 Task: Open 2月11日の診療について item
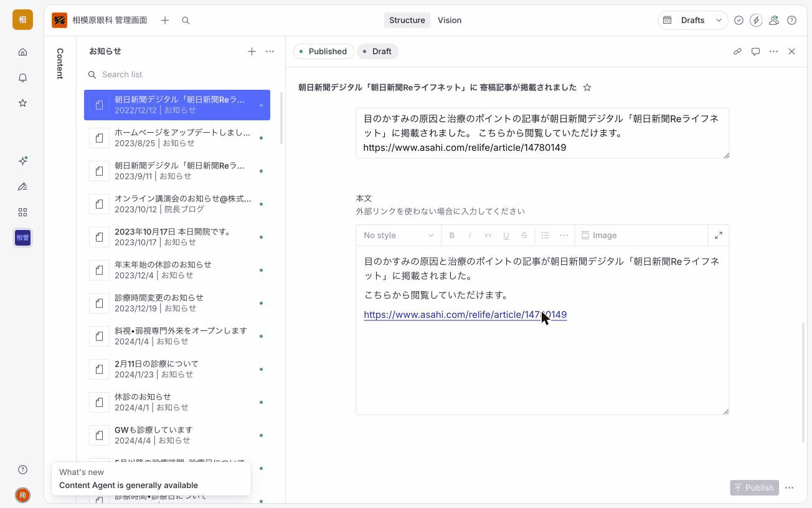[x=177, y=369]
